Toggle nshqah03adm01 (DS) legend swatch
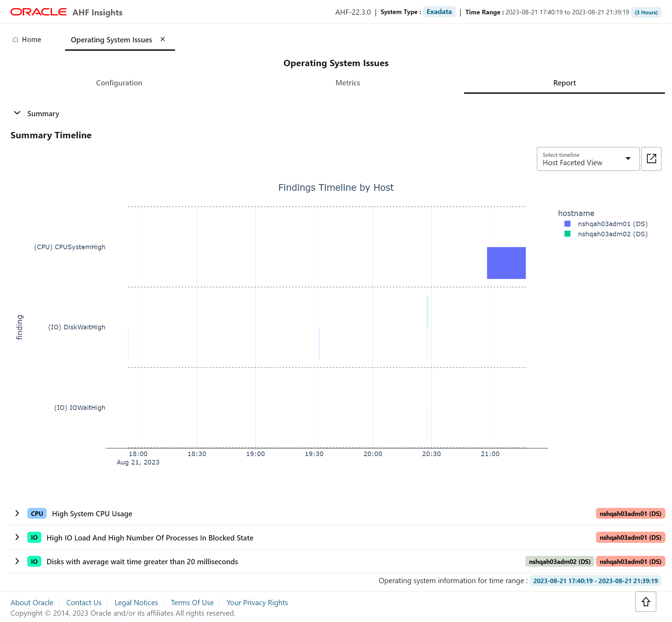The height and width of the screenshot is (622, 672). click(x=567, y=224)
